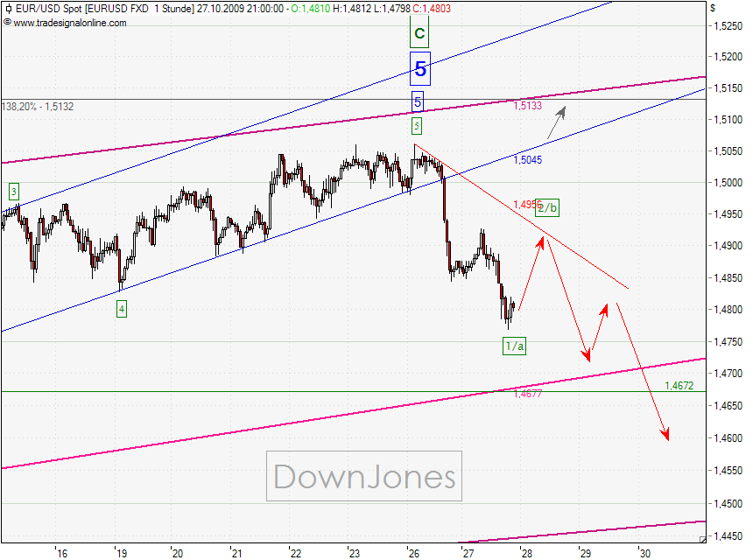Click the 1,5150 price axis value

point(728,88)
